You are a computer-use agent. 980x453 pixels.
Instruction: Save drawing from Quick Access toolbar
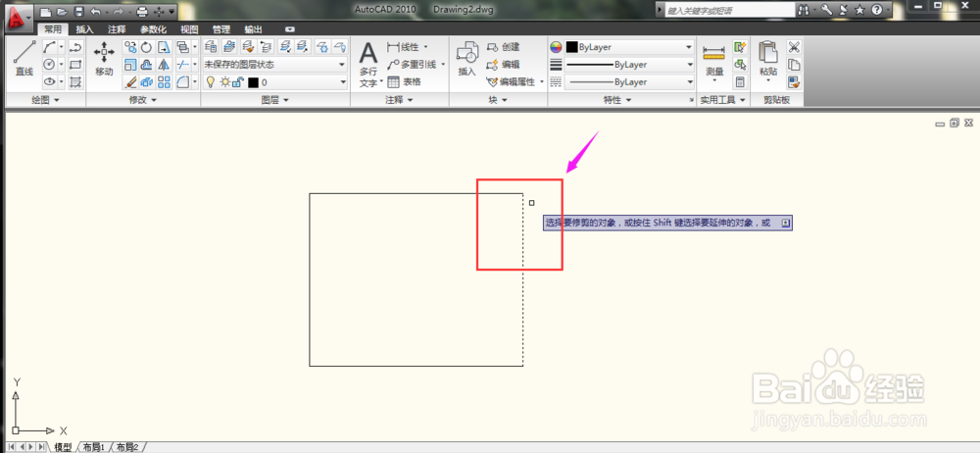[78, 11]
